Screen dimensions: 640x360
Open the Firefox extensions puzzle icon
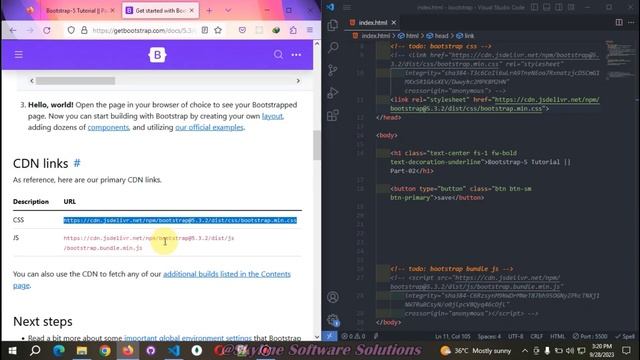pos(293,30)
